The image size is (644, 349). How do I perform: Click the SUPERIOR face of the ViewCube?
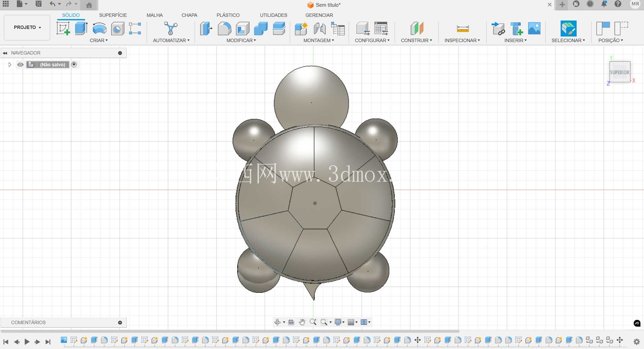coord(619,72)
